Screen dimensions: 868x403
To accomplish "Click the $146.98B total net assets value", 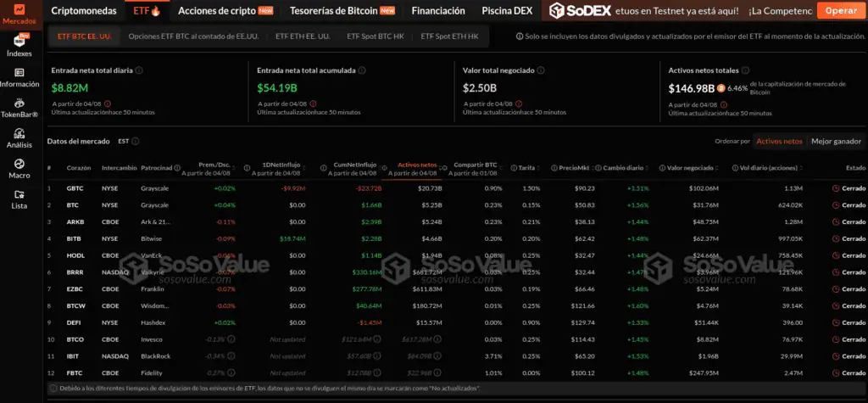I will coord(691,88).
